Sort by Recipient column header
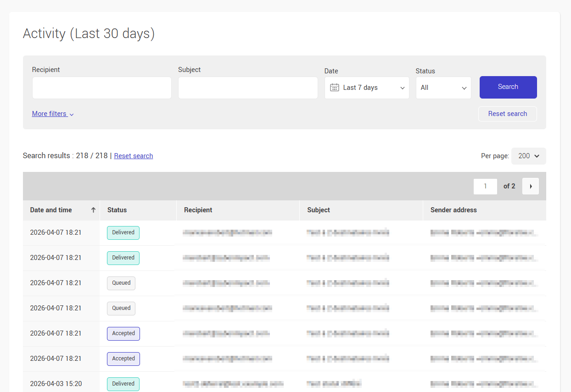The height and width of the screenshot is (392, 571). (198, 210)
